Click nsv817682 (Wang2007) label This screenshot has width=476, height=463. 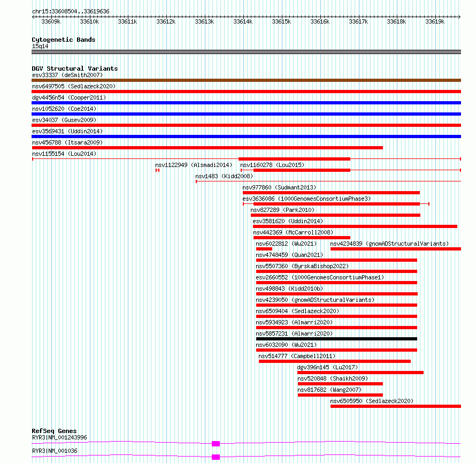(329, 390)
